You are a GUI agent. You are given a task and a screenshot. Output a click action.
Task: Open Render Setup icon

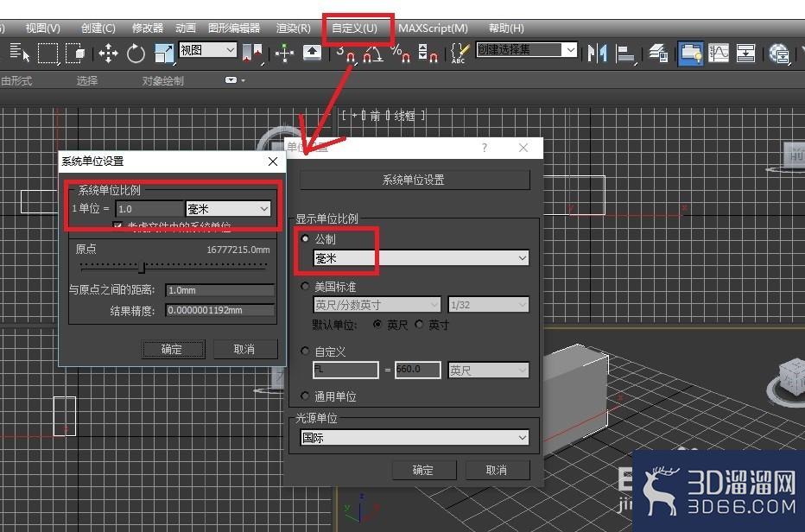click(779, 54)
